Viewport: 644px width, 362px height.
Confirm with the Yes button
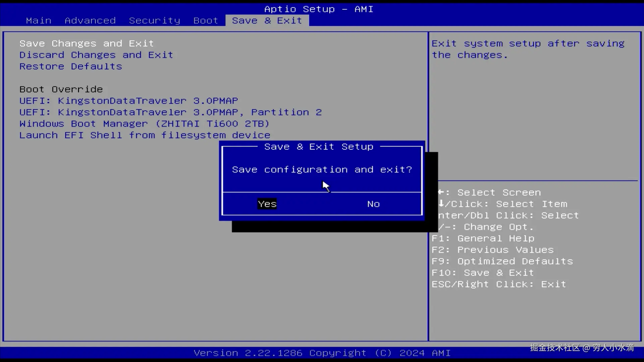point(267,204)
